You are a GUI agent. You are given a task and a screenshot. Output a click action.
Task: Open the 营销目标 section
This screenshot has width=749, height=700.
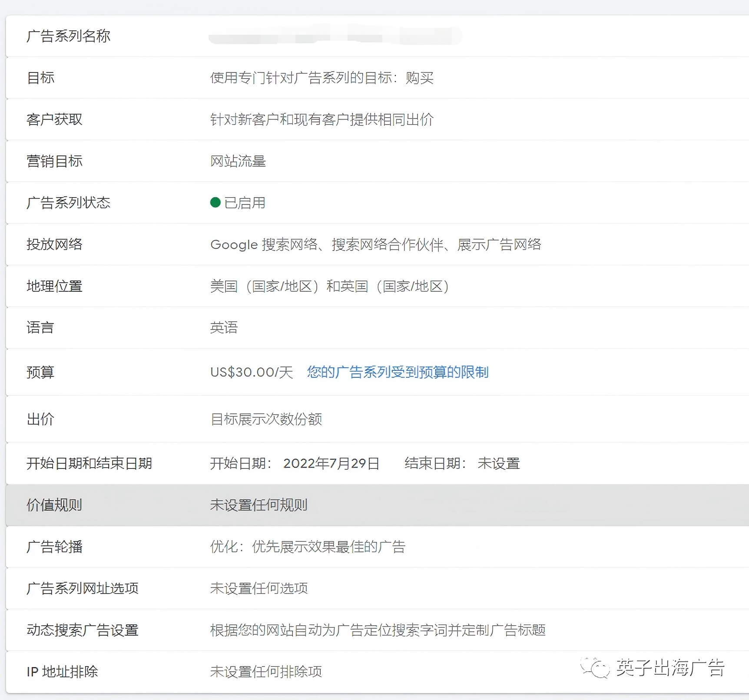pos(54,161)
